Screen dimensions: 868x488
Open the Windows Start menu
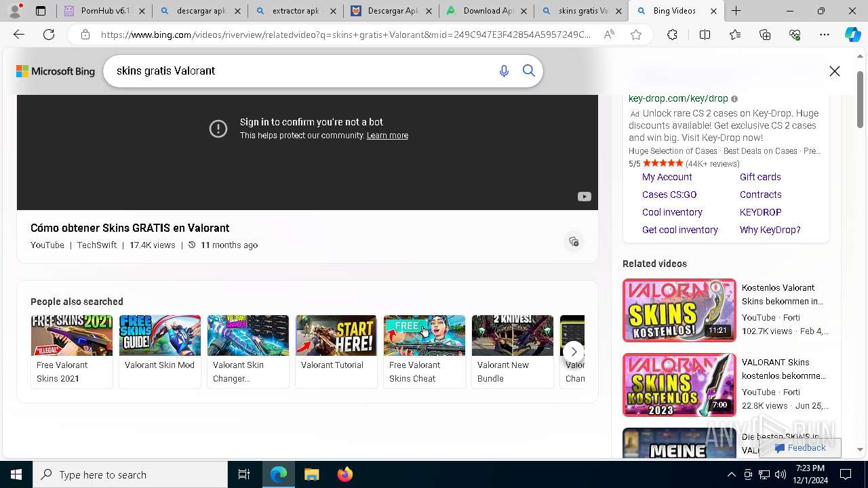(16, 474)
